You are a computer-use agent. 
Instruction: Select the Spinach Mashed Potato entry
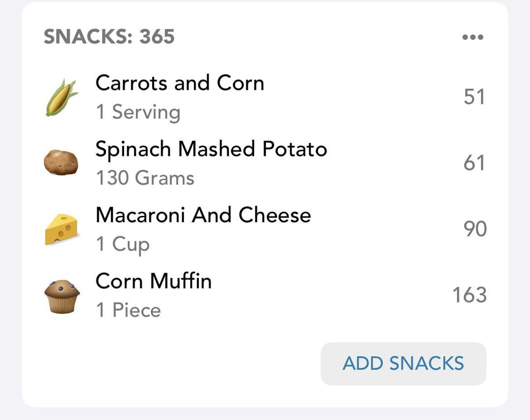pos(211,149)
